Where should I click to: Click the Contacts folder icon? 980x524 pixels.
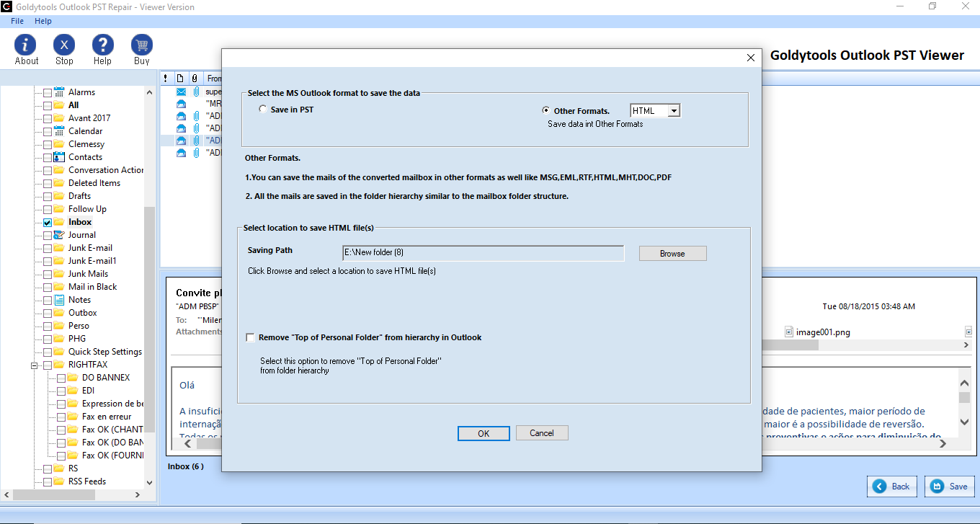point(59,157)
